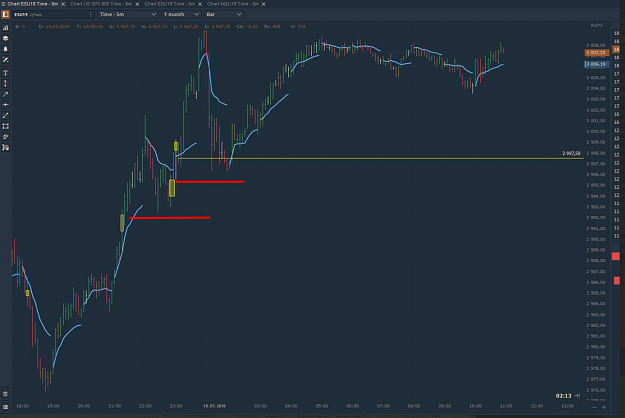This screenshot has height=418, width=625.
Task: Click the trash icon at bottom left
Action: coord(5,394)
